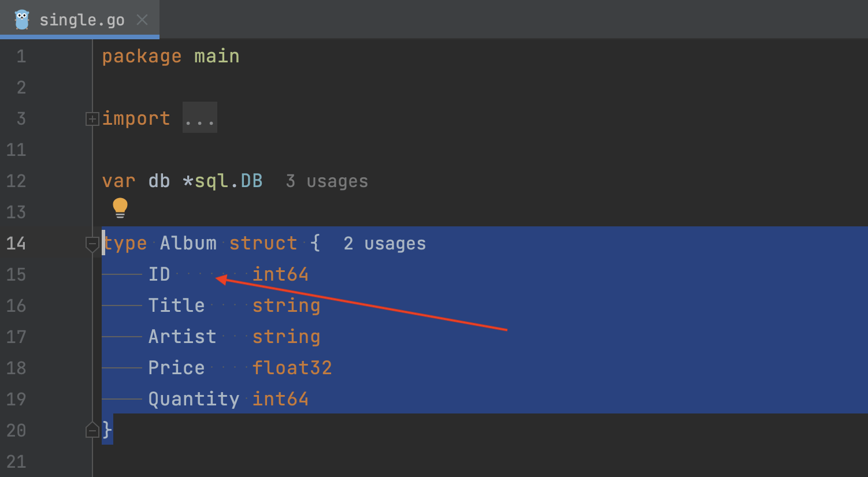The image size is (868, 477).
Task: Click the Artist field name
Action: point(182,337)
